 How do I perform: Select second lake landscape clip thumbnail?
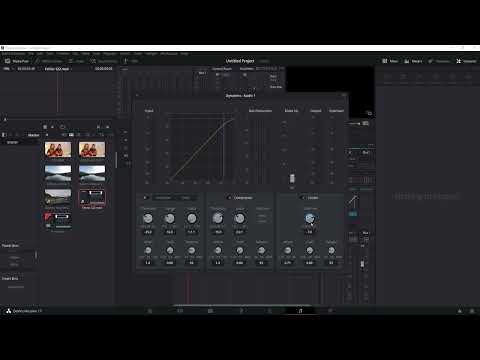92,173
